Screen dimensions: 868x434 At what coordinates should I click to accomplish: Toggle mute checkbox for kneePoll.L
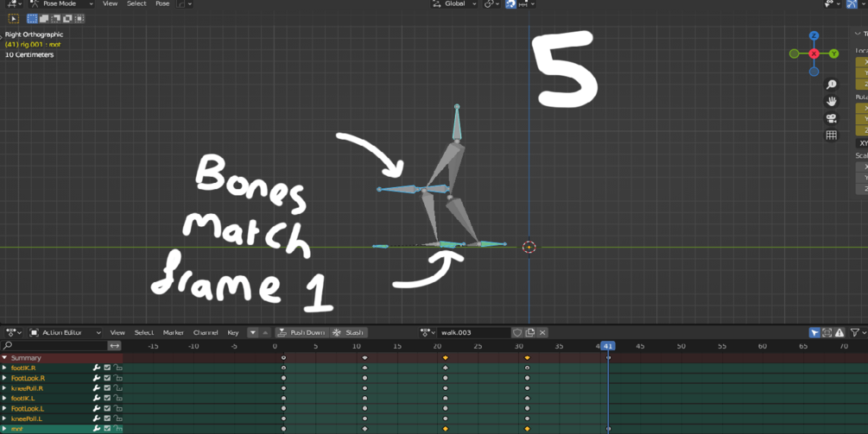point(107,418)
